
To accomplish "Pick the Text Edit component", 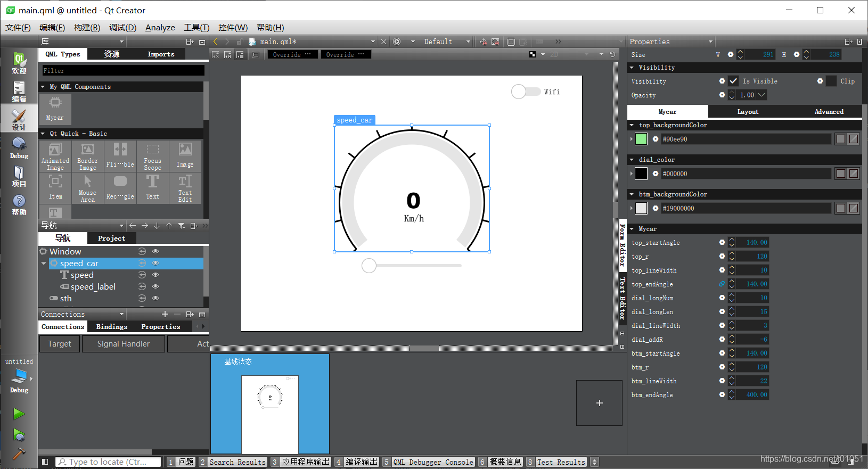I will [185, 188].
